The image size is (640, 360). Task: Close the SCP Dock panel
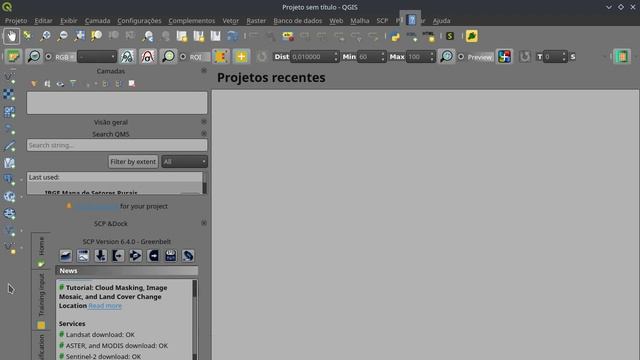[x=204, y=223]
